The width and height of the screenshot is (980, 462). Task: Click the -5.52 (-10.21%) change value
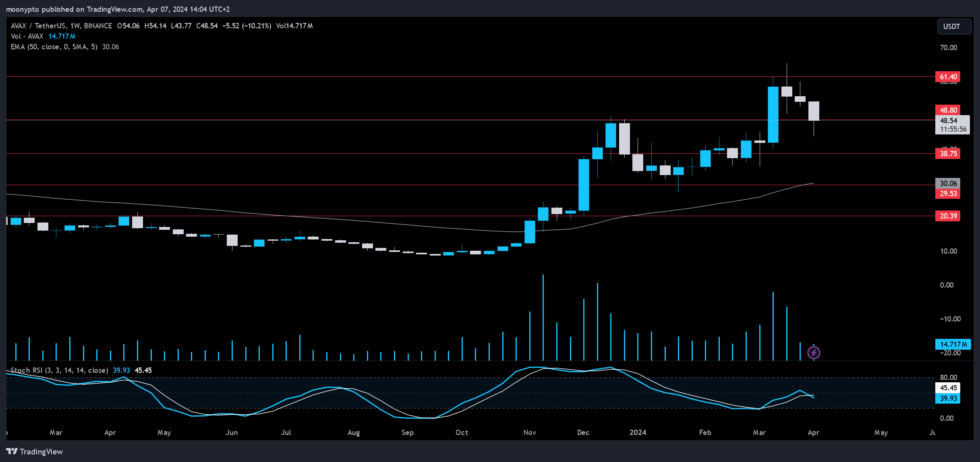247,26
